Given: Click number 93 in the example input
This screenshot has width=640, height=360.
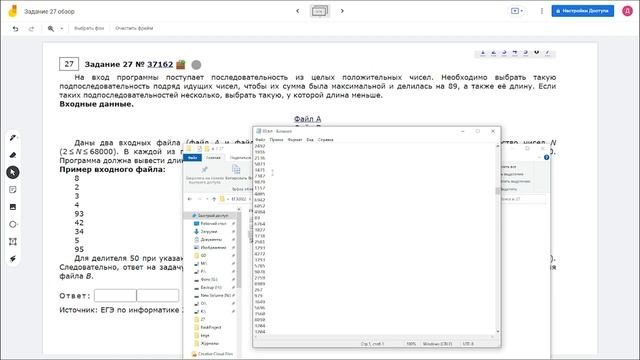Looking at the screenshot, I should point(79,214).
